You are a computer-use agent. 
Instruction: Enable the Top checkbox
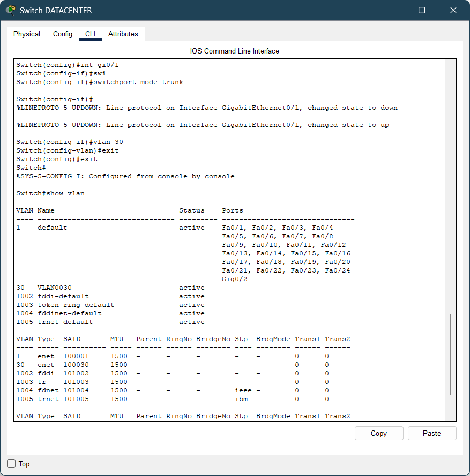(x=11, y=464)
